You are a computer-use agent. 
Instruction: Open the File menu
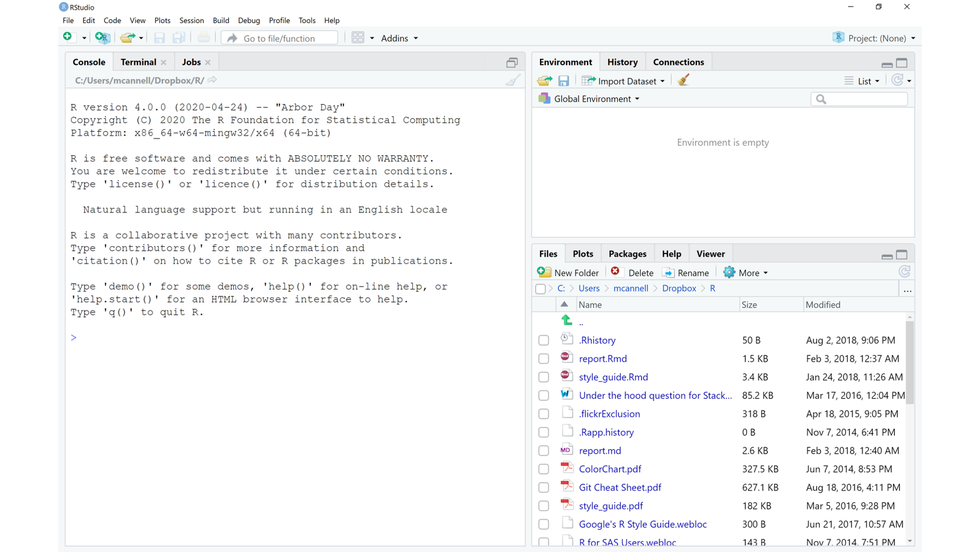coord(68,21)
